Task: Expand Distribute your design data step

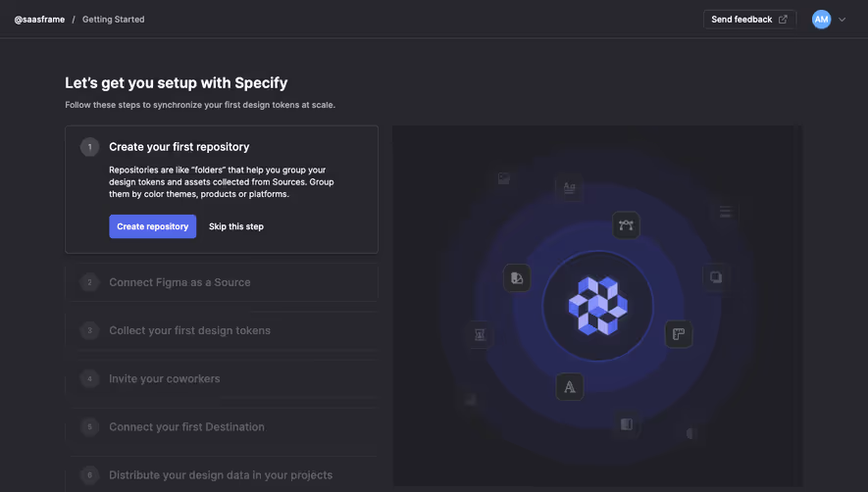Action: pos(222,474)
